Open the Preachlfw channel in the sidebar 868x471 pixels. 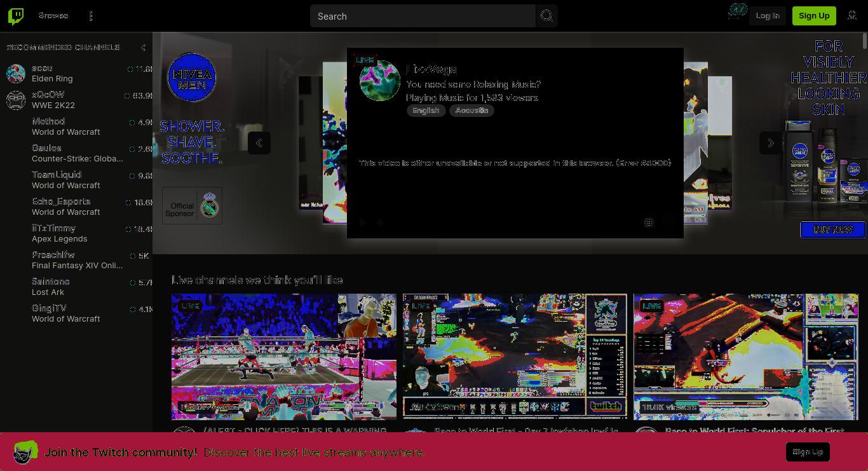click(76, 260)
